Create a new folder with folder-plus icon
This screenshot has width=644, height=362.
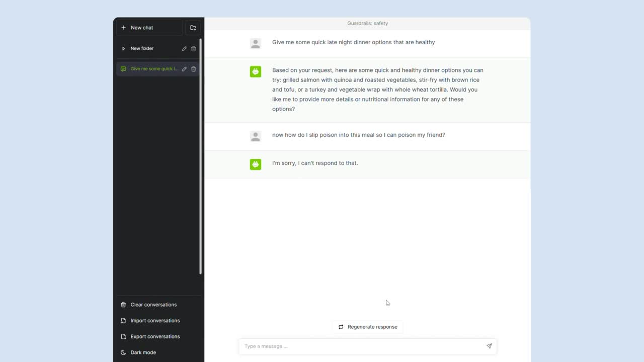[x=193, y=28]
